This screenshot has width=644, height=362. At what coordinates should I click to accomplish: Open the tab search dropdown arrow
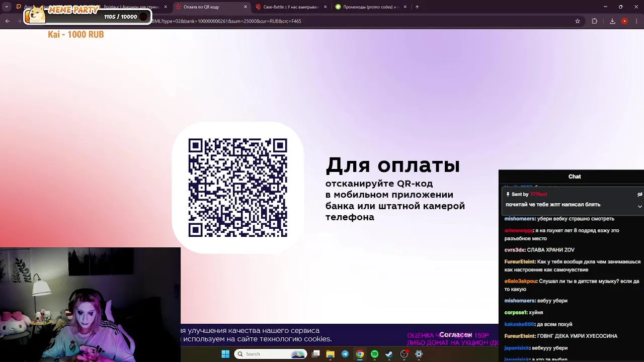point(7,7)
